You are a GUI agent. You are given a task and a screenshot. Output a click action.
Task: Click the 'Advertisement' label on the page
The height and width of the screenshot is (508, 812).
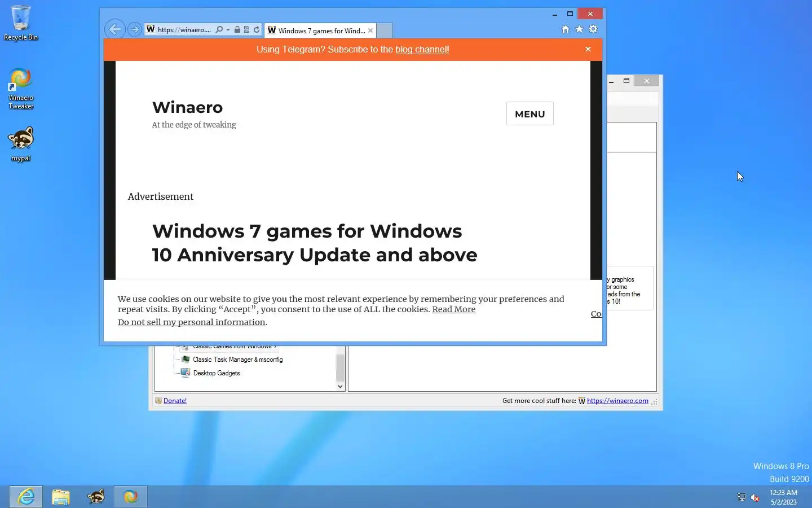pyautogui.click(x=161, y=196)
